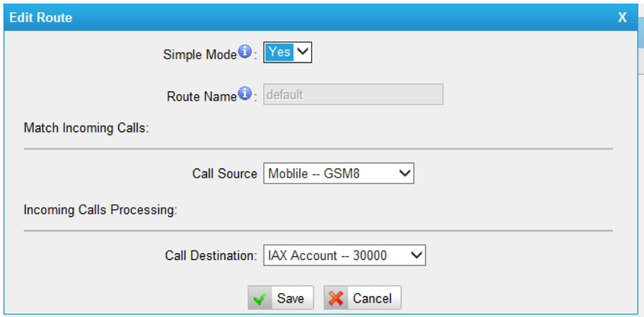The width and height of the screenshot is (644, 317).
Task: Click the Route Name text field
Action: click(353, 95)
